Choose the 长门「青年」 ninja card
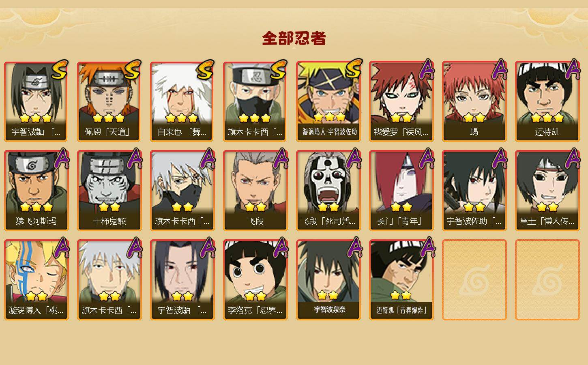588x365 pixels. tap(401, 191)
